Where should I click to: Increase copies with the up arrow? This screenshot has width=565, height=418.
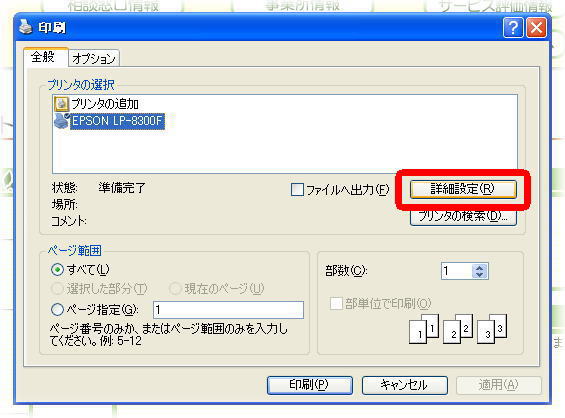(x=480, y=268)
